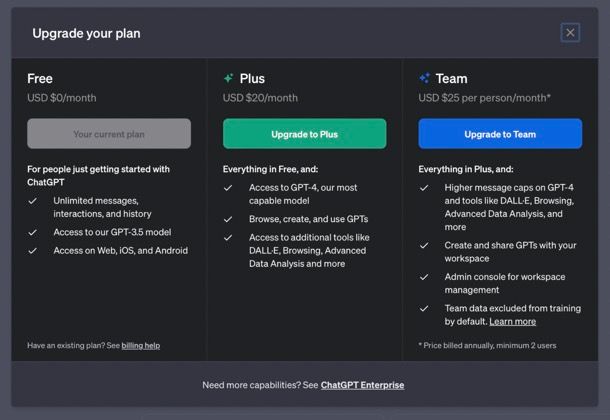Image resolution: width=610 pixels, height=420 pixels.
Task: Click Access to GPT-4 most capable model text
Action: (x=303, y=194)
